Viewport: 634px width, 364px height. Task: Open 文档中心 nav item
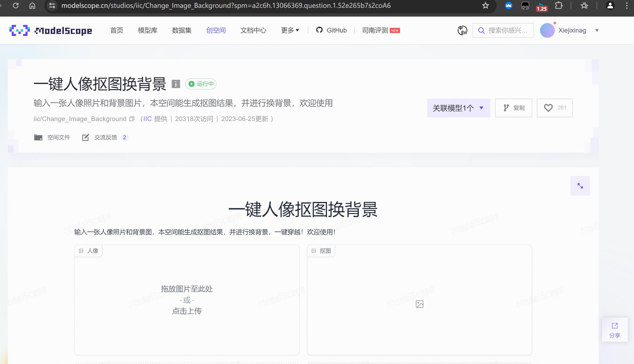pos(253,30)
